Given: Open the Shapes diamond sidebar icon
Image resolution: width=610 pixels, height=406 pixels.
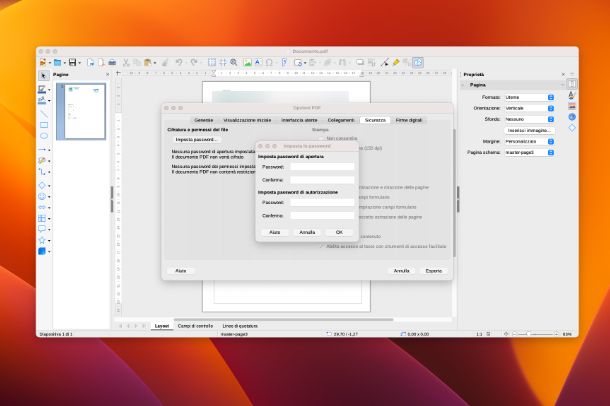Looking at the screenshot, I should (x=572, y=128).
